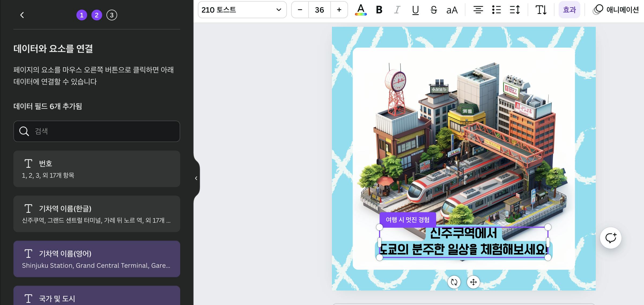Open the text color picker
The height and width of the screenshot is (305, 644).
(361, 10)
